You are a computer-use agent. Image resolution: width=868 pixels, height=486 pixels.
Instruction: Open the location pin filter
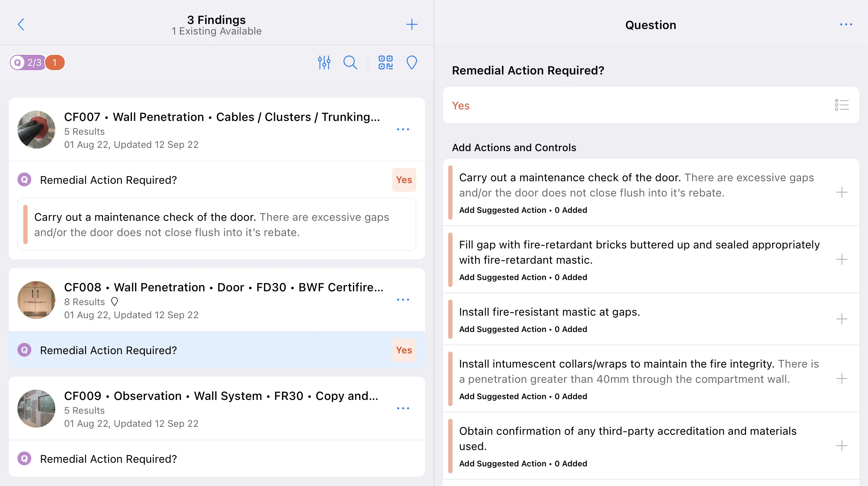click(x=411, y=62)
